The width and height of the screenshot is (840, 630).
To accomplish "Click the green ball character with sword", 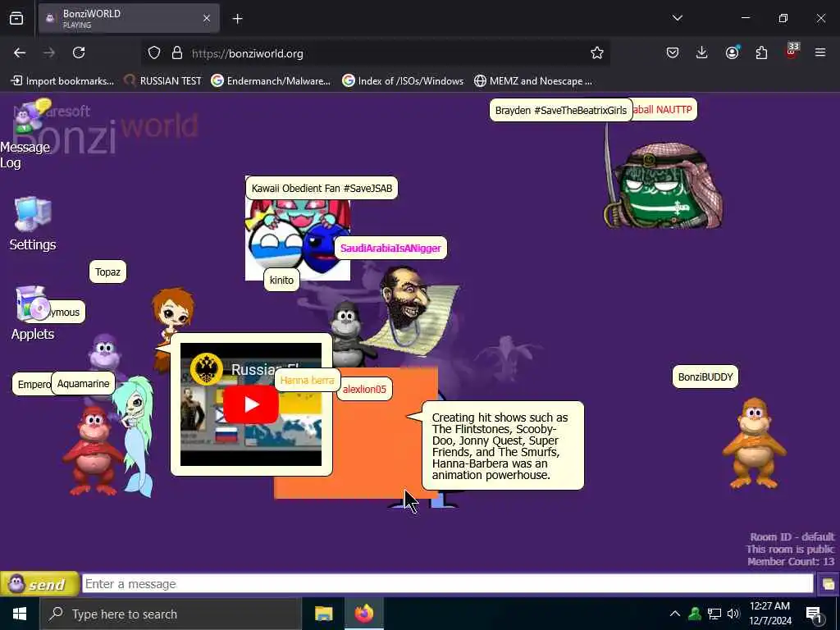I will [x=664, y=185].
